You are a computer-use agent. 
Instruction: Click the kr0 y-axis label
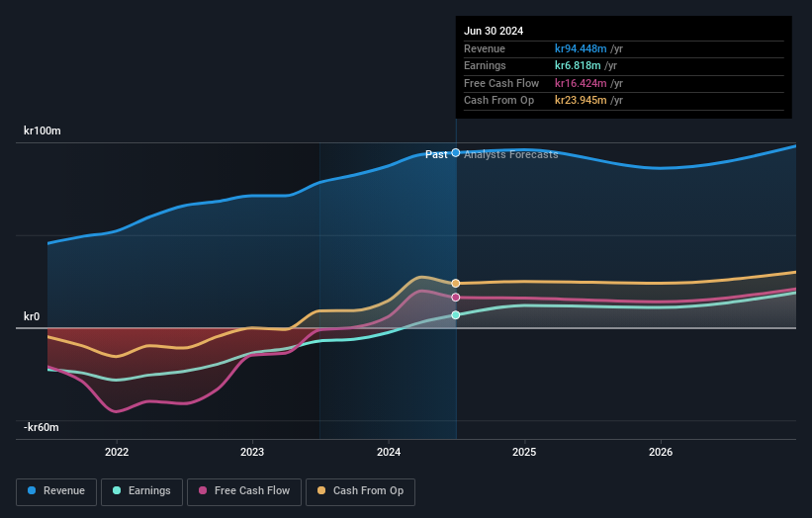coord(32,316)
